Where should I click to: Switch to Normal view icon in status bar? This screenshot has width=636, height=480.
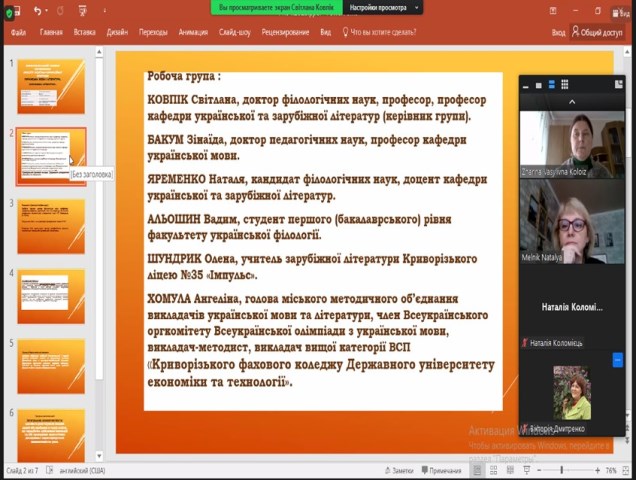coord(477,470)
